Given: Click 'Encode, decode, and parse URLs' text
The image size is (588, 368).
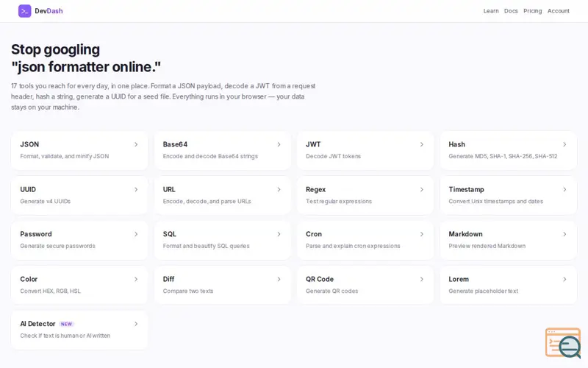Looking at the screenshot, I should [x=207, y=201].
